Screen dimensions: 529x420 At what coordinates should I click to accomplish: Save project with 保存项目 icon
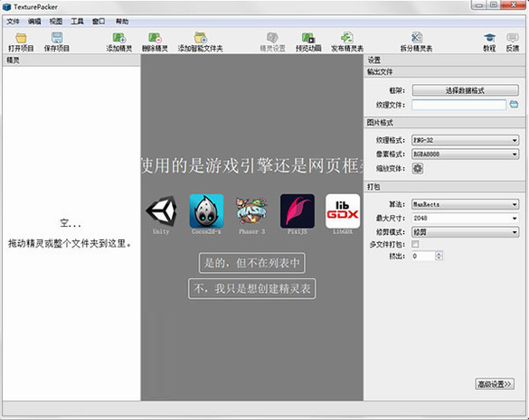pos(57,42)
